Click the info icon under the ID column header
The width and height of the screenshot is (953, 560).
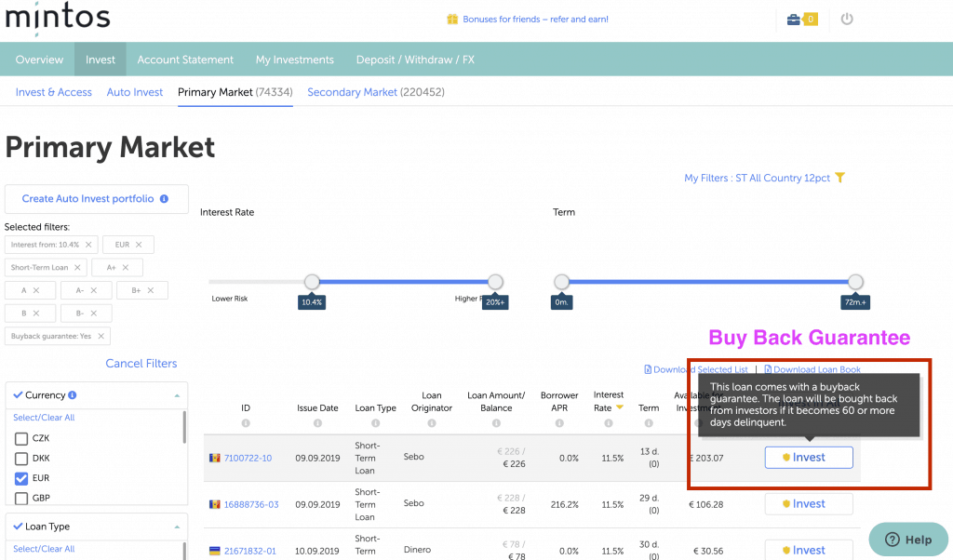click(248, 423)
